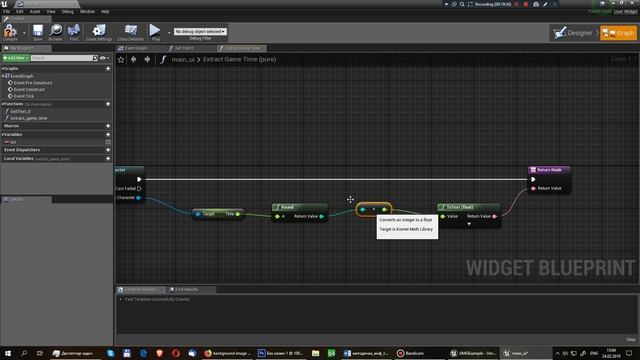The width and height of the screenshot is (640, 360).
Task: Select the Extract Game Time graph tab
Action: (242, 48)
